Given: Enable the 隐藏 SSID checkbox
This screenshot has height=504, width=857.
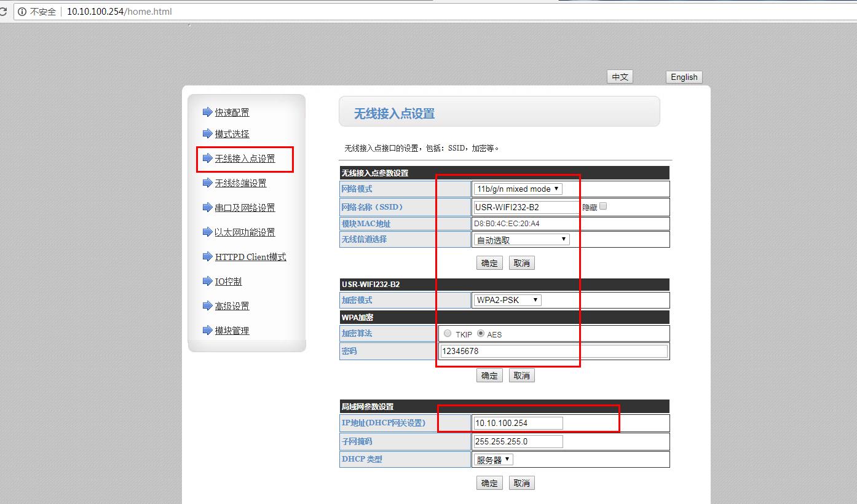Looking at the screenshot, I should coord(603,207).
